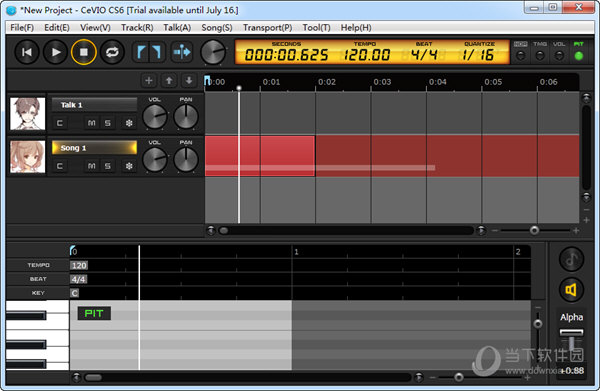Click the piano roll horizontal scrollbar thumb
Viewport: 600px width, 391px height.
93,378
